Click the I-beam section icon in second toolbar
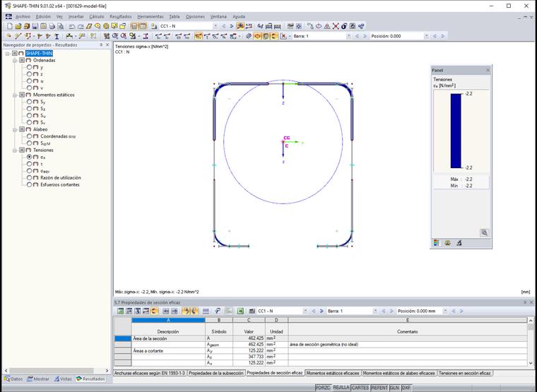Viewport: 537px width, 392px height. [57, 36]
